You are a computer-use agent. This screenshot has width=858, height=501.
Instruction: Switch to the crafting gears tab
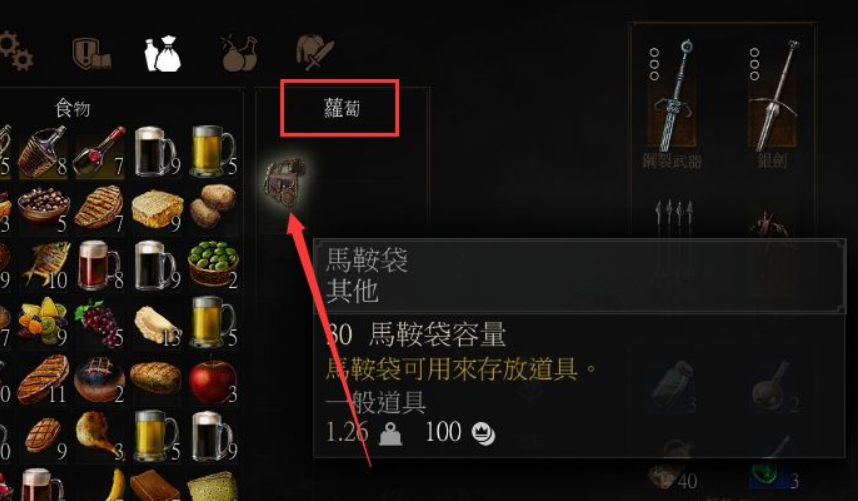15,51
